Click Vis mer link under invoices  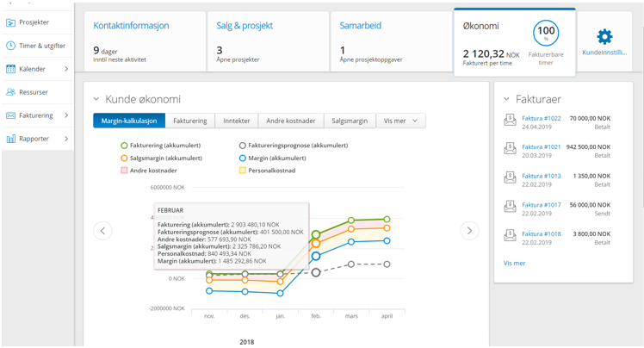pos(514,263)
